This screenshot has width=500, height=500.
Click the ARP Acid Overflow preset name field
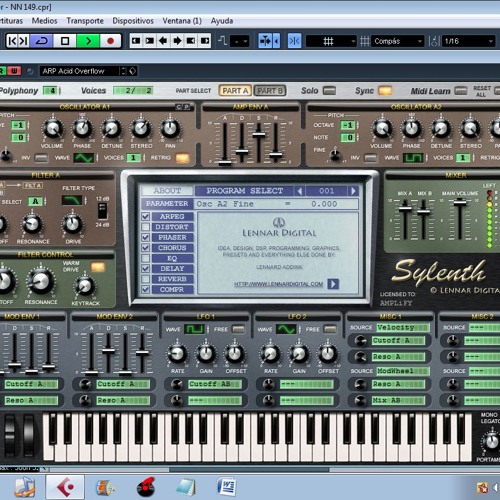79,71
